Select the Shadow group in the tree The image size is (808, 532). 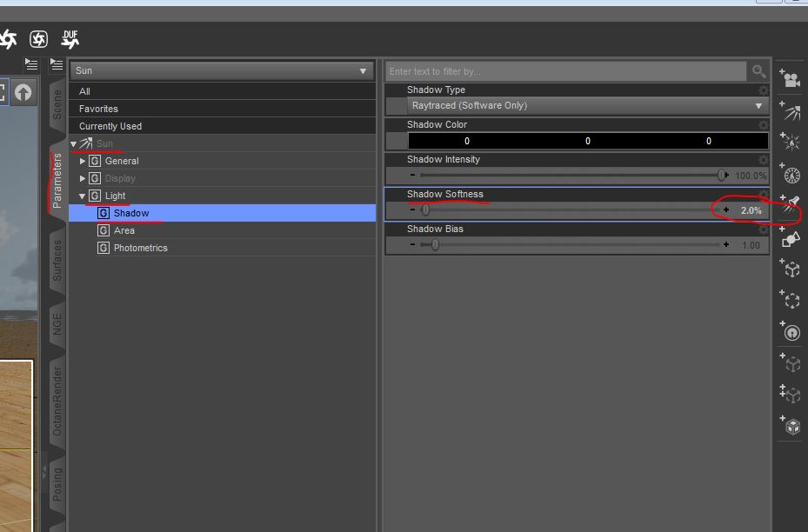tap(222, 213)
